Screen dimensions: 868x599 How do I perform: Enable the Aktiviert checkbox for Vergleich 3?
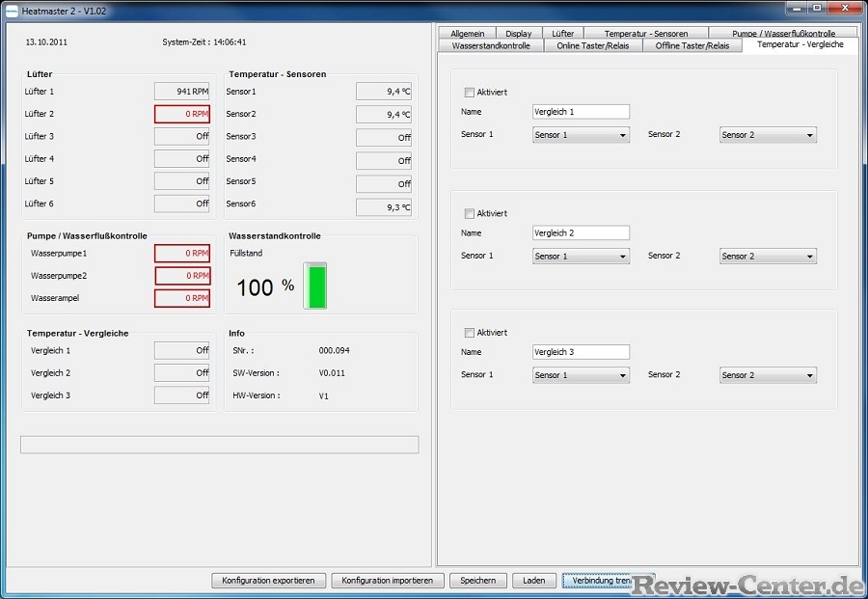tap(470, 333)
